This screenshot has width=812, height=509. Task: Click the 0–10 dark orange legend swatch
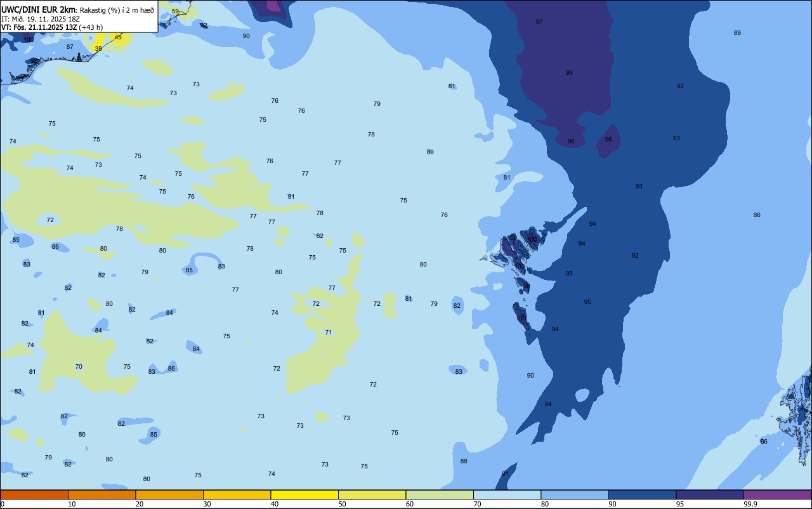(34, 494)
